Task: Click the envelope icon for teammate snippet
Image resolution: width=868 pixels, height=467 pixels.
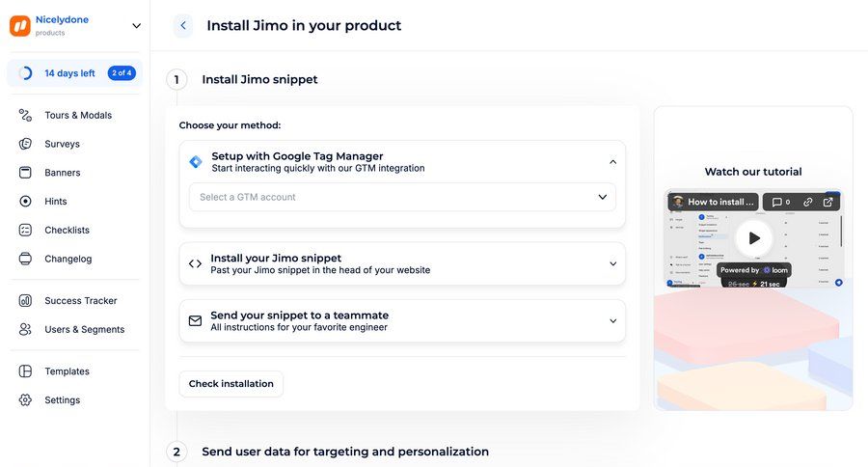Action: tap(196, 320)
